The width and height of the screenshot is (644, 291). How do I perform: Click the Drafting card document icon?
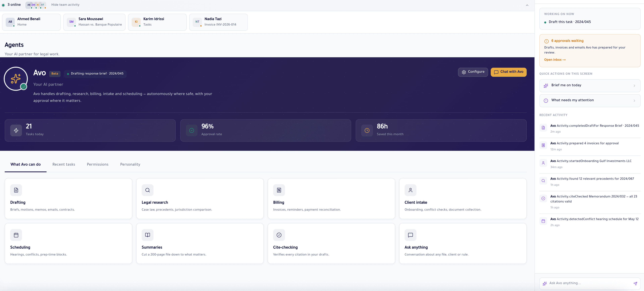tap(16, 190)
